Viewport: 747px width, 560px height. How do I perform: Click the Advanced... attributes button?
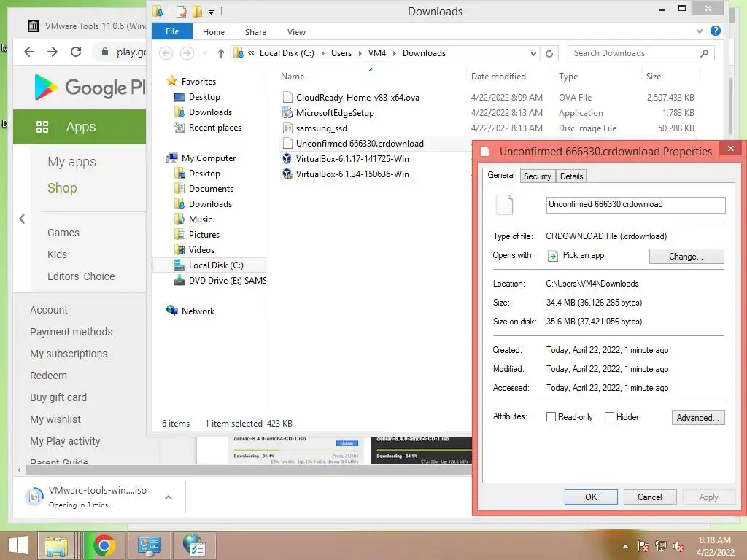pyautogui.click(x=698, y=418)
